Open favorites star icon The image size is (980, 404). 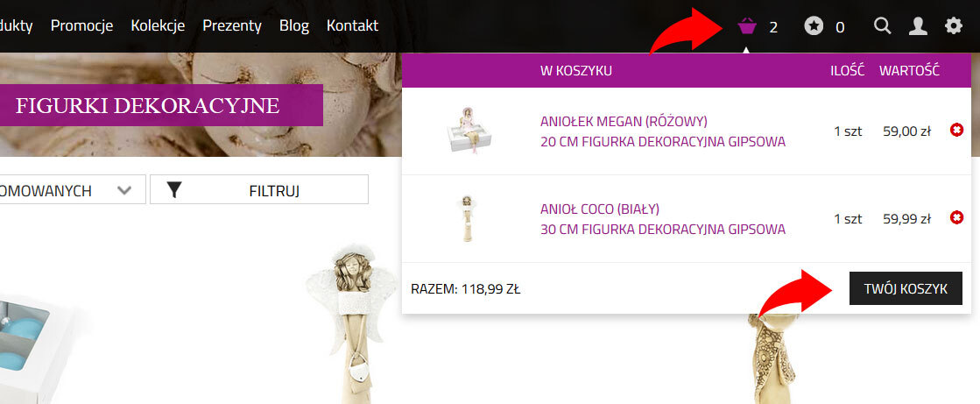tap(814, 26)
